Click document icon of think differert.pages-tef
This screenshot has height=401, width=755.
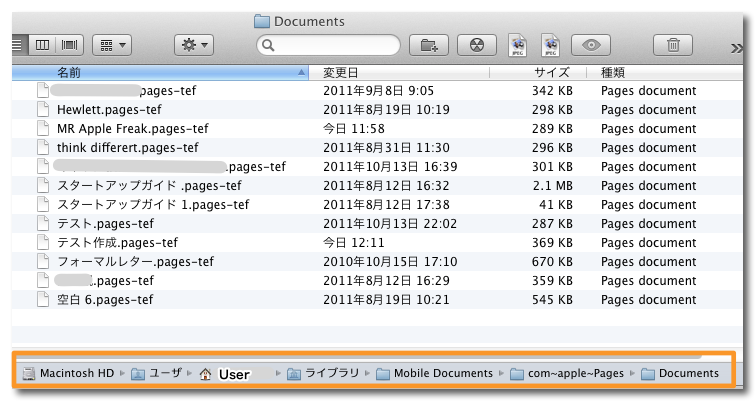(x=43, y=147)
